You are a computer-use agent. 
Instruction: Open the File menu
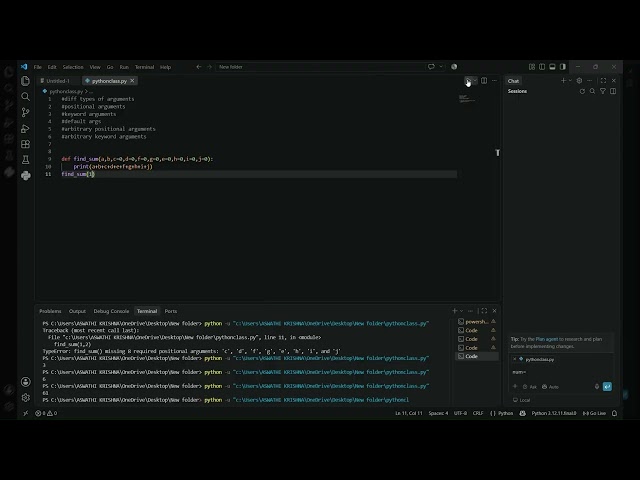(38, 67)
